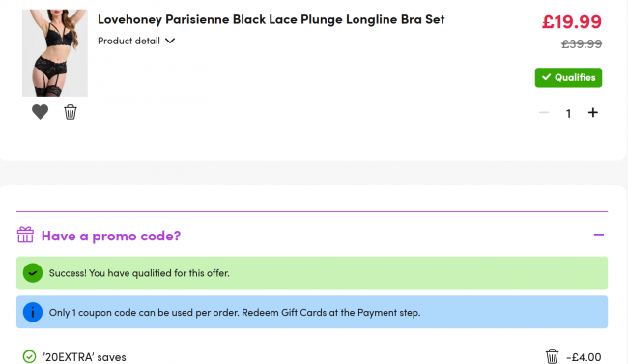This screenshot has height=364, width=628.
Task: Click the green circled tick beside 20EXTRA
Action: [29, 356]
